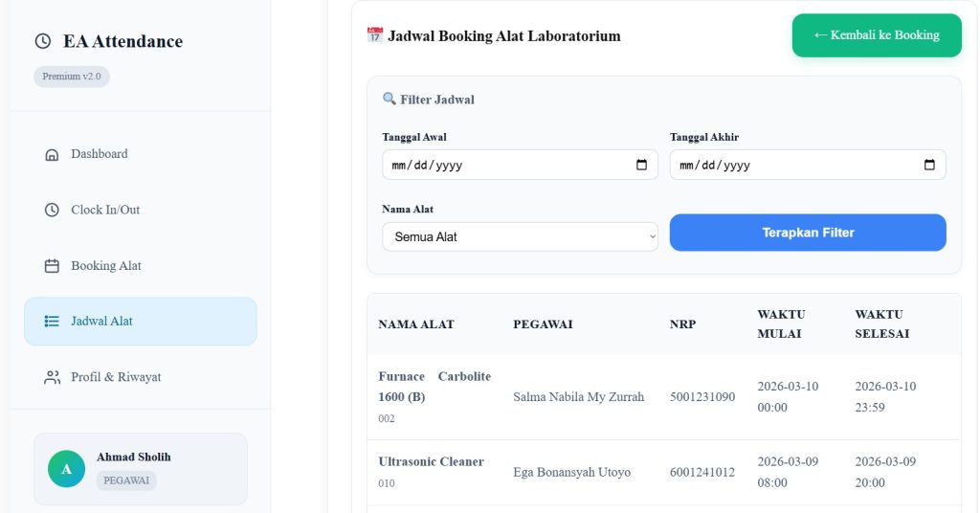Click Kembali ke Booking button
Screen dimensions: 980x513
click(x=876, y=35)
